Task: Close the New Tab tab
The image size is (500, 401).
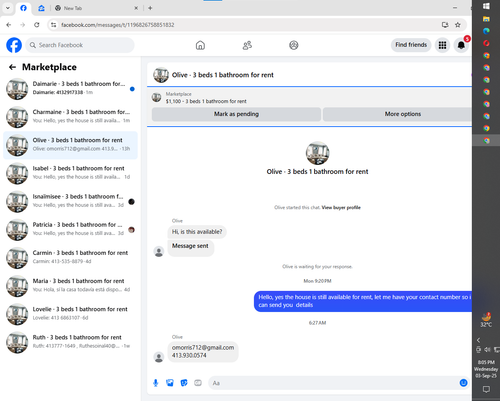Action: tap(136, 8)
